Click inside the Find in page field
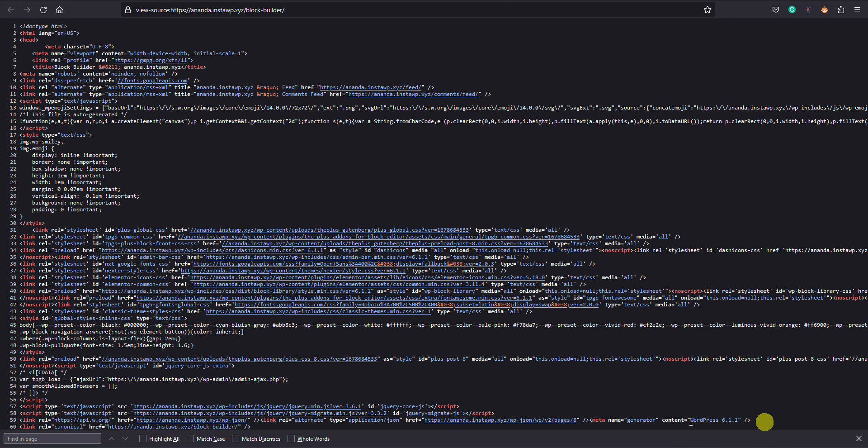The width and height of the screenshot is (868, 448). tap(52, 438)
